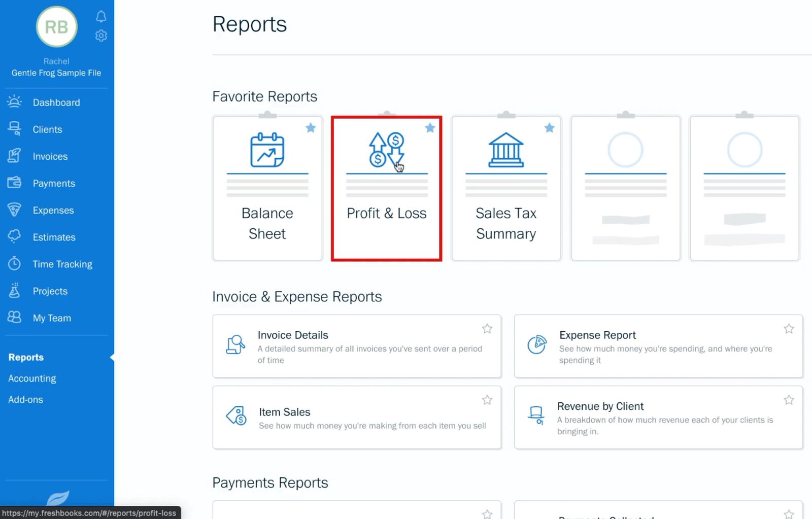Open Invoices using the sidebar icon
The image size is (812, 519).
click(15, 156)
